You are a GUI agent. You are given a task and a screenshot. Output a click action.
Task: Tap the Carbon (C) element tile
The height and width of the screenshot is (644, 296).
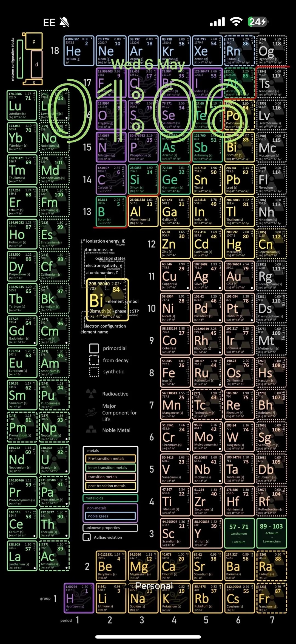pos(111,179)
